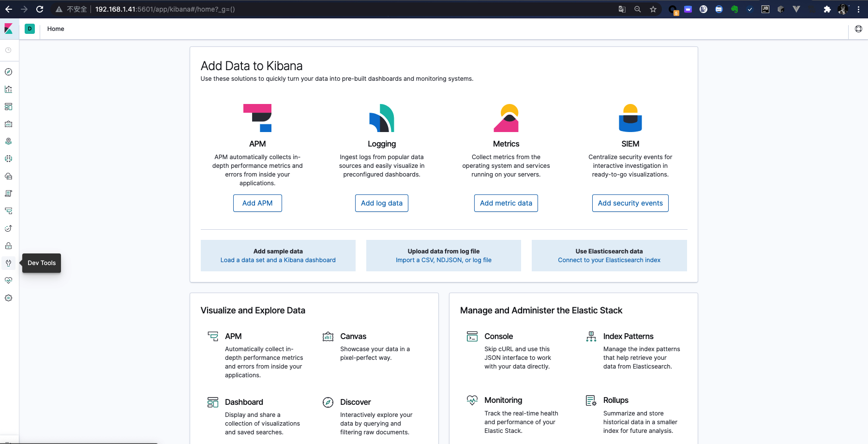The width and height of the screenshot is (868, 444).
Task: Click the Logging product logo
Action: pos(382,118)
